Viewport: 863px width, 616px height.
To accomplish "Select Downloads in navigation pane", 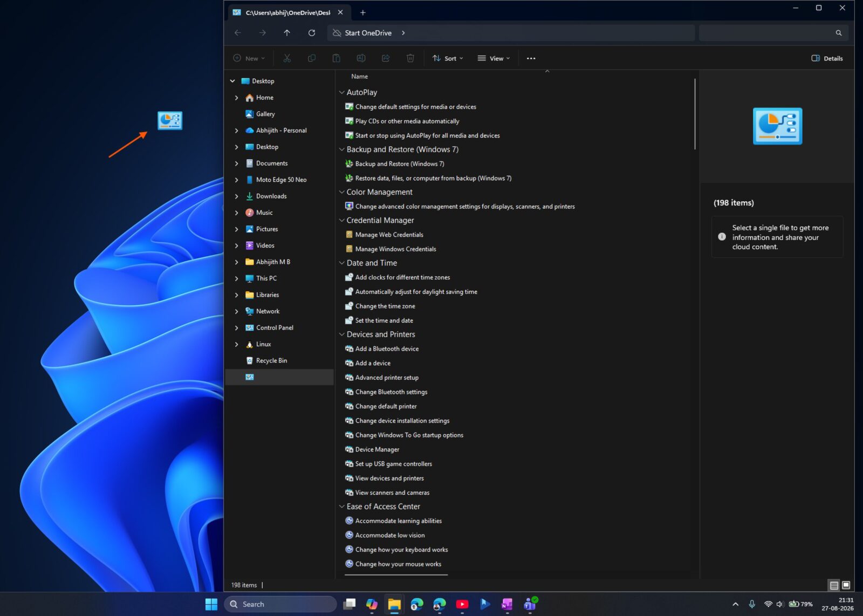I will [271, 196].
